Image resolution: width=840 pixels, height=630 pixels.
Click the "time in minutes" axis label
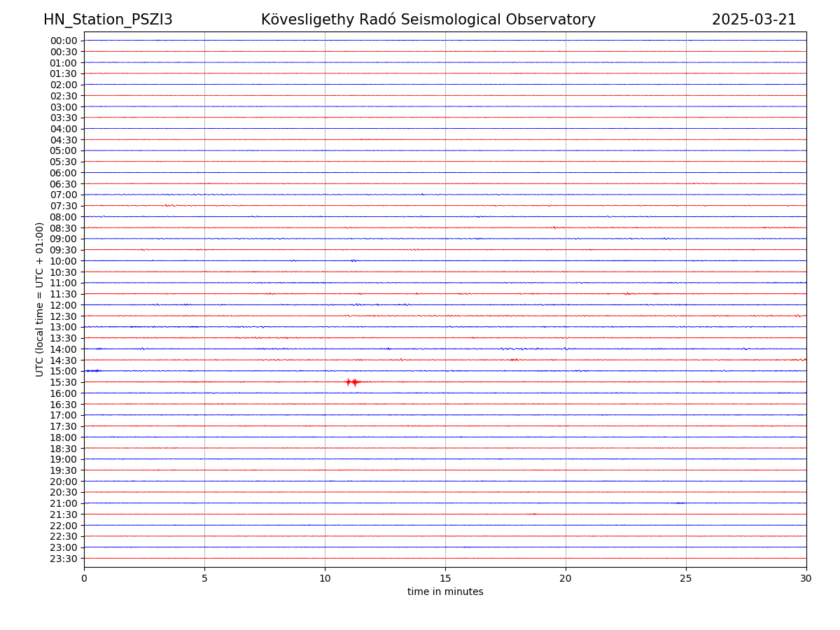pos(445,591)
